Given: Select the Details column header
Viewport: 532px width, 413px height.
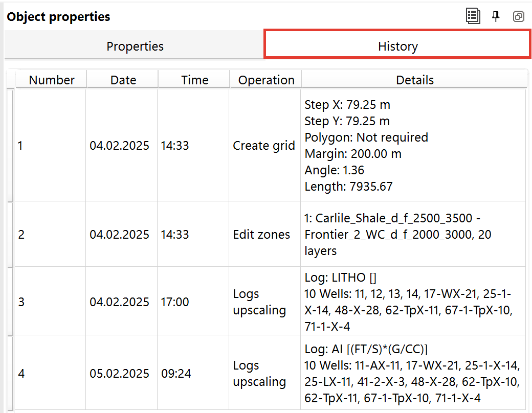Looking at the screenshot, I should pyautogui.click(x=415, y=80).
